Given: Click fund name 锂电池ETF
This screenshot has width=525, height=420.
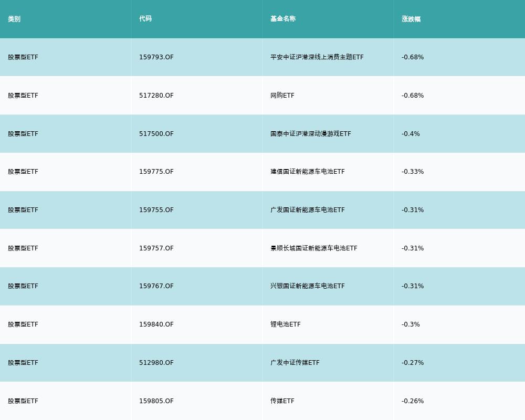Looking at the screenshot, I should [286, 324].
